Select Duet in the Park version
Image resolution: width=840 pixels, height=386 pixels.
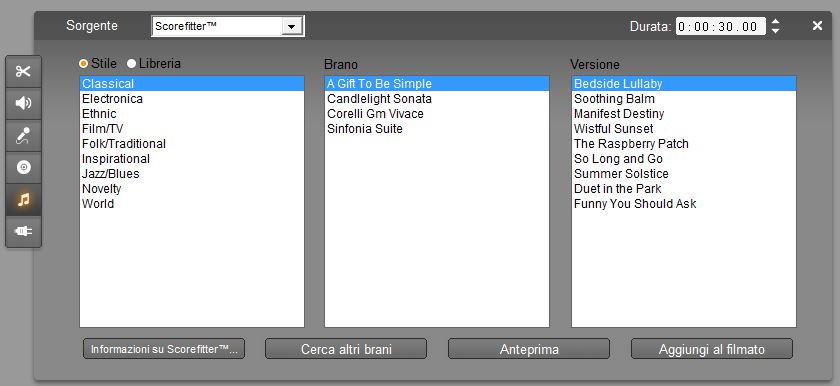(684, 188)
